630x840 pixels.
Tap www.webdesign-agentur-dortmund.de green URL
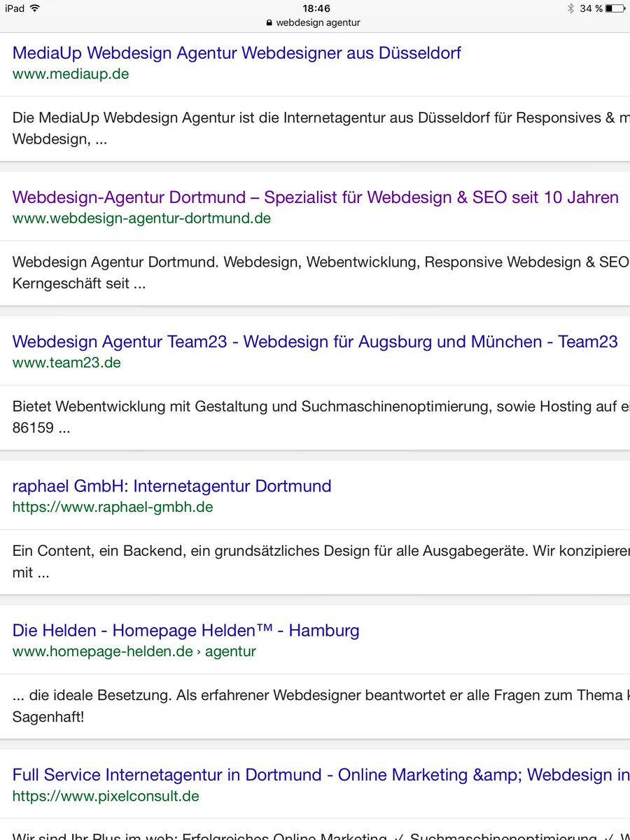[141, 218]
